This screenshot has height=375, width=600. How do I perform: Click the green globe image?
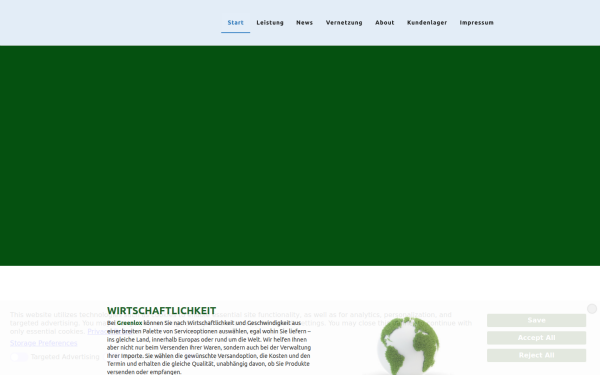(408, 346)
